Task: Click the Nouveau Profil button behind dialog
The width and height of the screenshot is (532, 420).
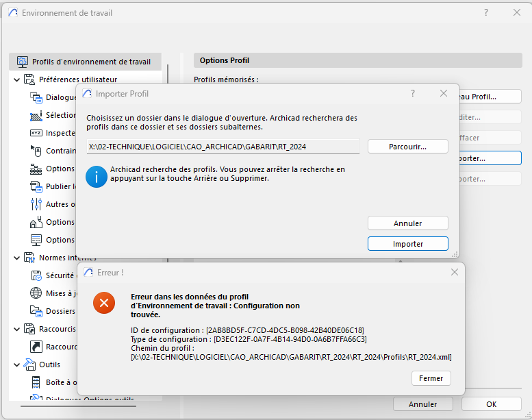Action: (490, 97)
